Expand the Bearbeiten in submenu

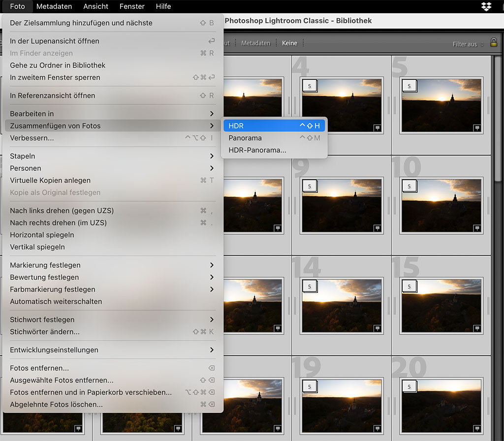113,114
